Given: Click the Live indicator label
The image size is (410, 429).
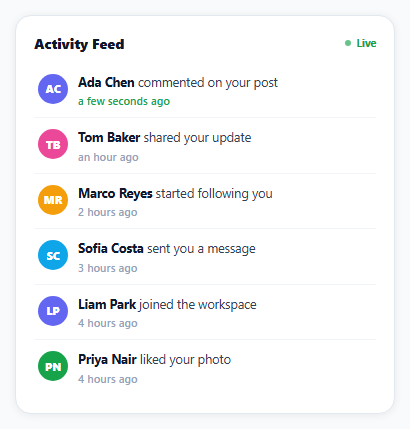Looking at the screenshot, I should [x=366, y=43].
